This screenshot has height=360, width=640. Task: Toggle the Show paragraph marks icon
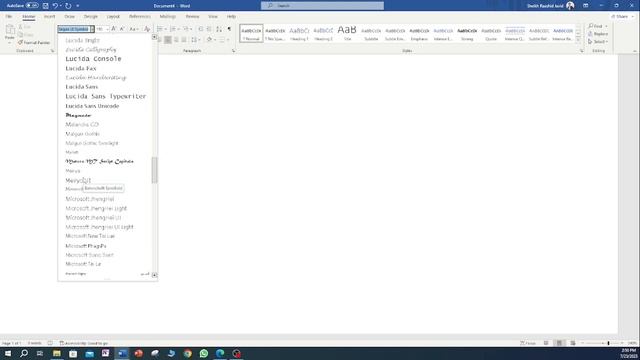click(x=229, y=29)
